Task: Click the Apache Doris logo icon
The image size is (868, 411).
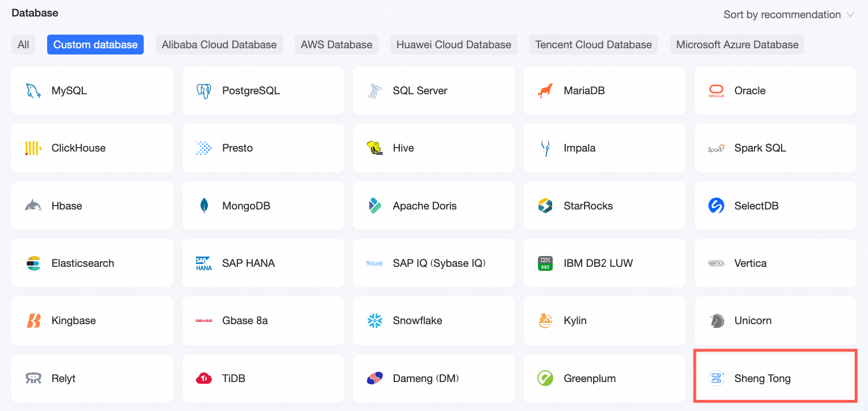Action: [x=375, y=205]
